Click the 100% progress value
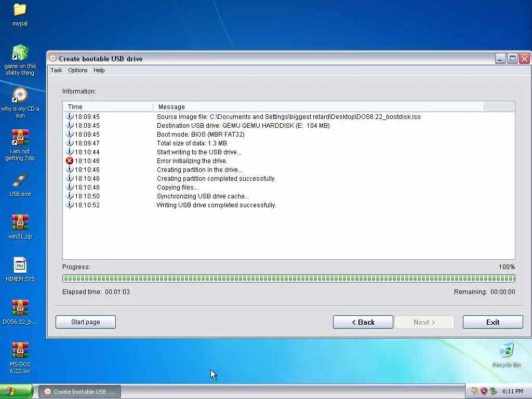The image size is (532, 399). [507, 267]
